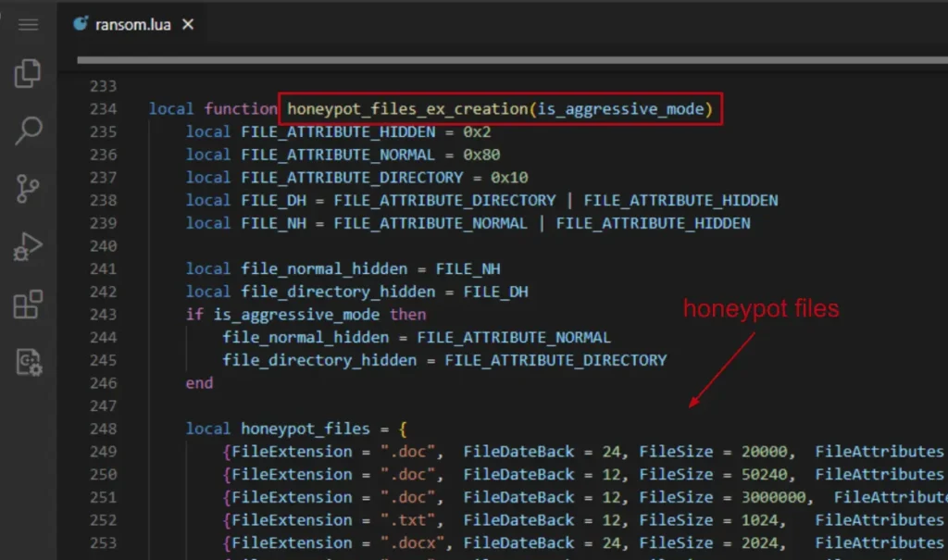The image size is (948, 560).
Task: Switch to the ransom.lua editor tab
Action: (x=132, y=25)
